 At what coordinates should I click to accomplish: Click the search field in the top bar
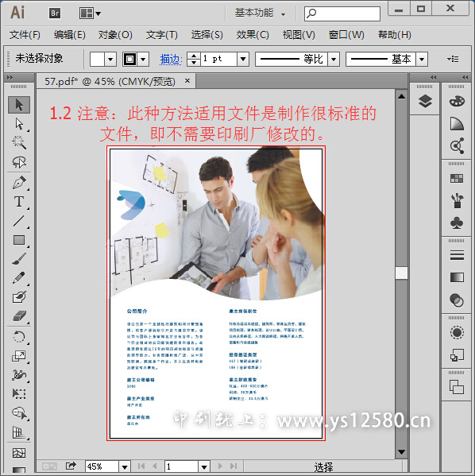pos(342,14)
